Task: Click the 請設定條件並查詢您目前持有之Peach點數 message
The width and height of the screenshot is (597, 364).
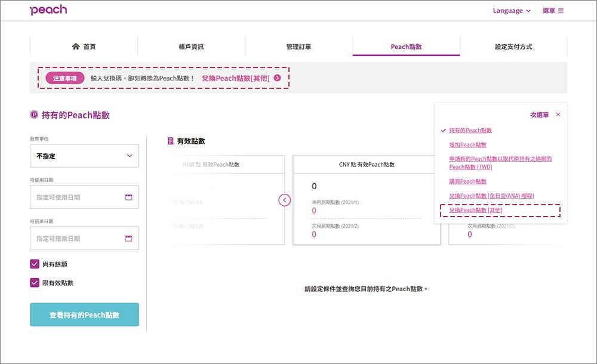Action: pos(366,289)
